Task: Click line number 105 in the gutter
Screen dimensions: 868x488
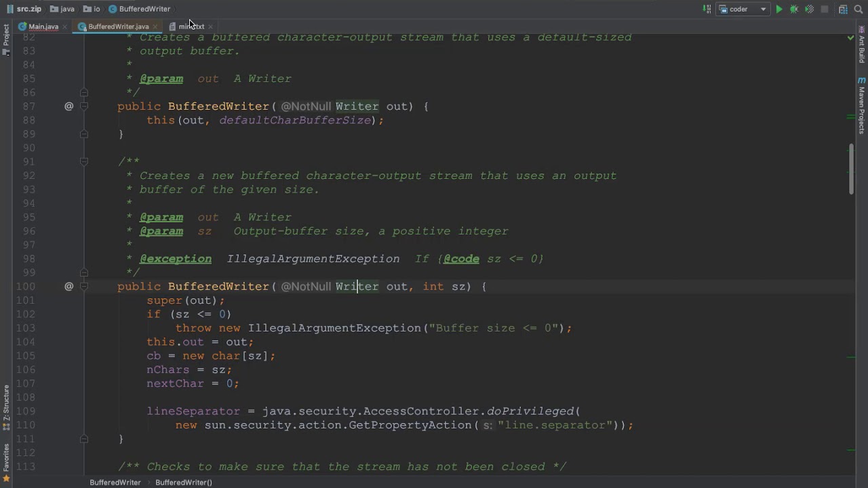Action: pos(25,356)
